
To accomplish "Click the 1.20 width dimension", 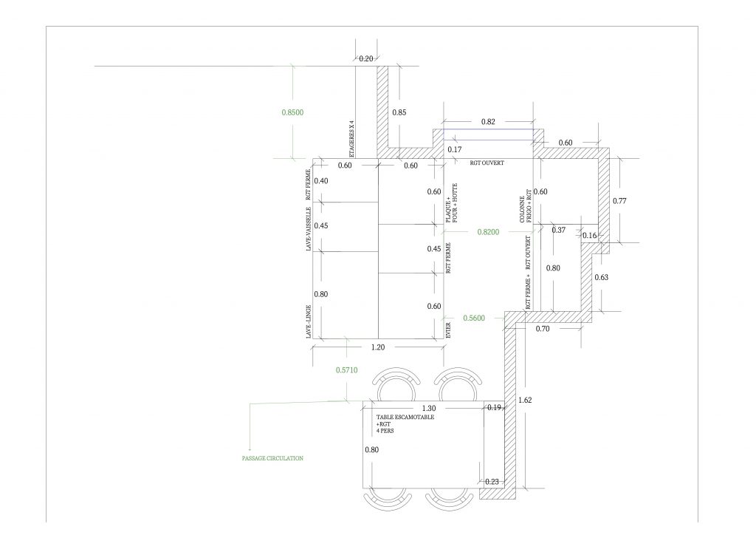I will coord(376,346).
